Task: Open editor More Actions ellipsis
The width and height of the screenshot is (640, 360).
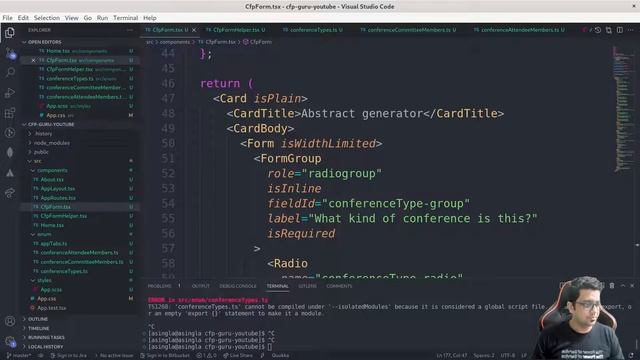Action: pos(631,30)
